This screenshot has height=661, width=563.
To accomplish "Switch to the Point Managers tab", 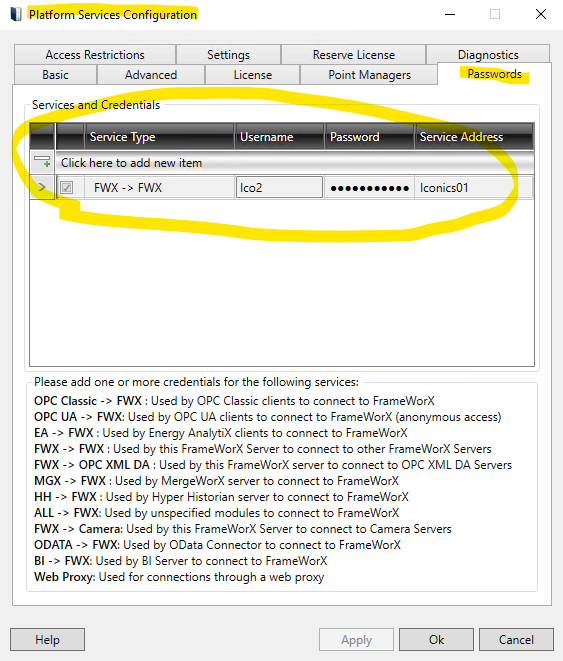I will [x=369, y=75].
